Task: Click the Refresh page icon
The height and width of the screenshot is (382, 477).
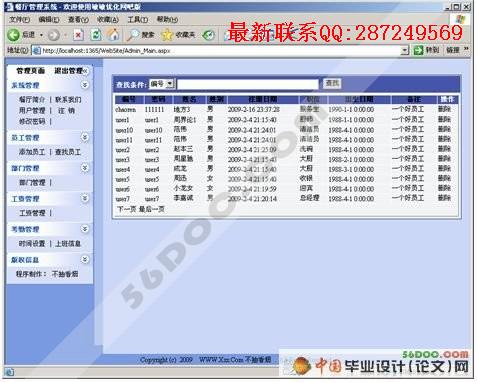Action: (x=96, y=35)
